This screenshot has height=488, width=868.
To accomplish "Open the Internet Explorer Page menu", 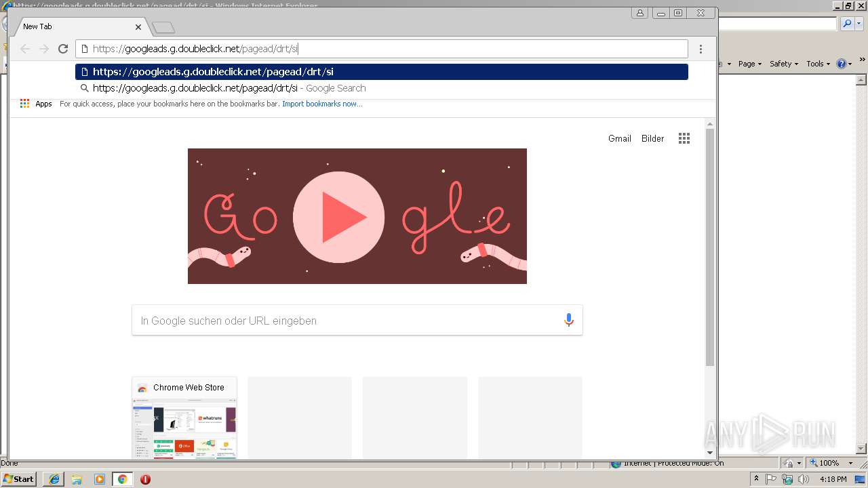I will click(750, 64).
